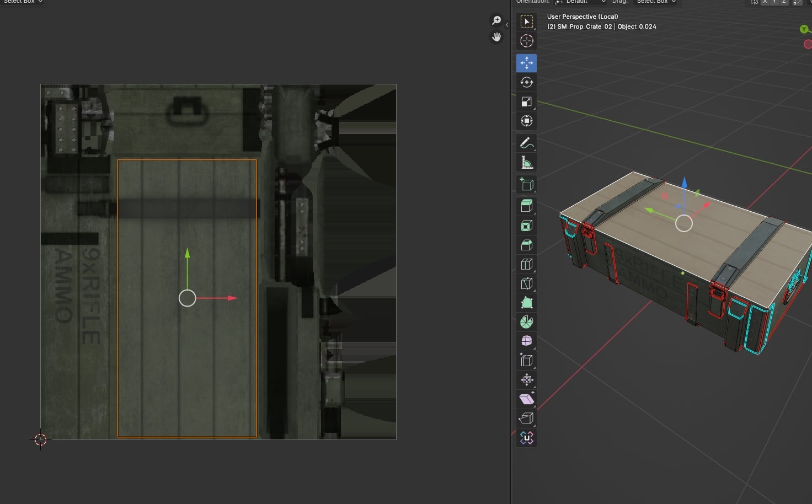Viewport: 812px width, 504px height.
Task: Select the Measure tool
Action: [526, 163]
